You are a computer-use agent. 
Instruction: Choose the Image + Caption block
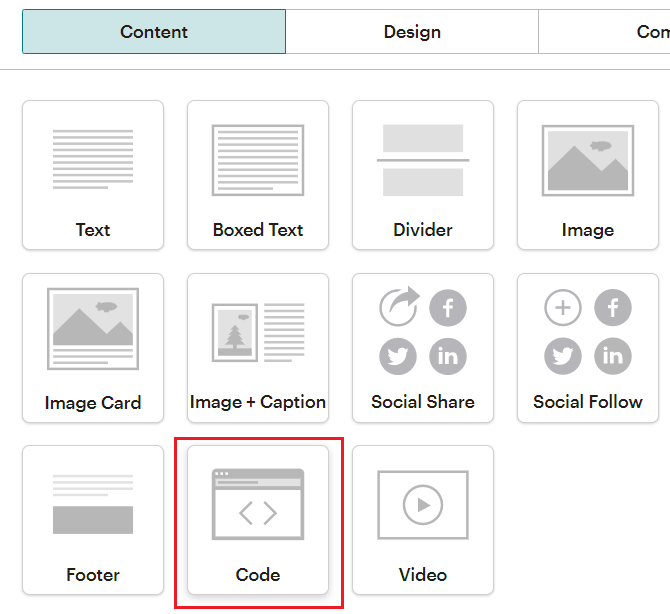click(257, 347)
